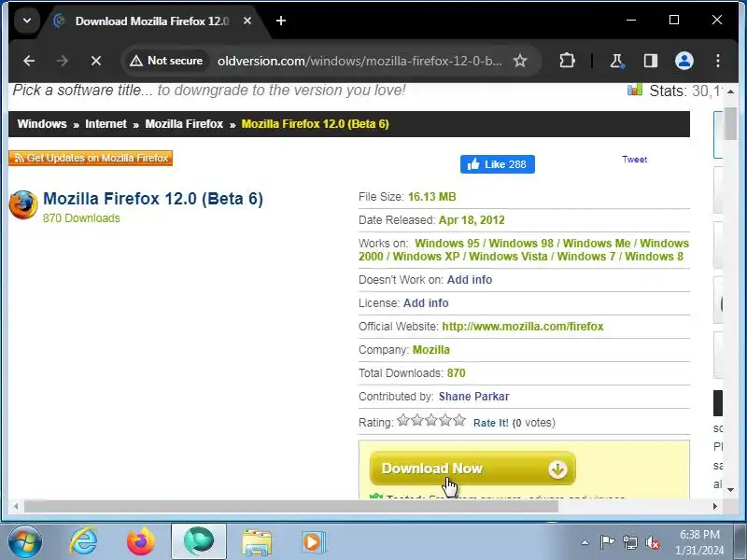Go to the Mozilla Firefox breadcrumb
The height and width of the screenshot is (560, 747).
[184, 124]
